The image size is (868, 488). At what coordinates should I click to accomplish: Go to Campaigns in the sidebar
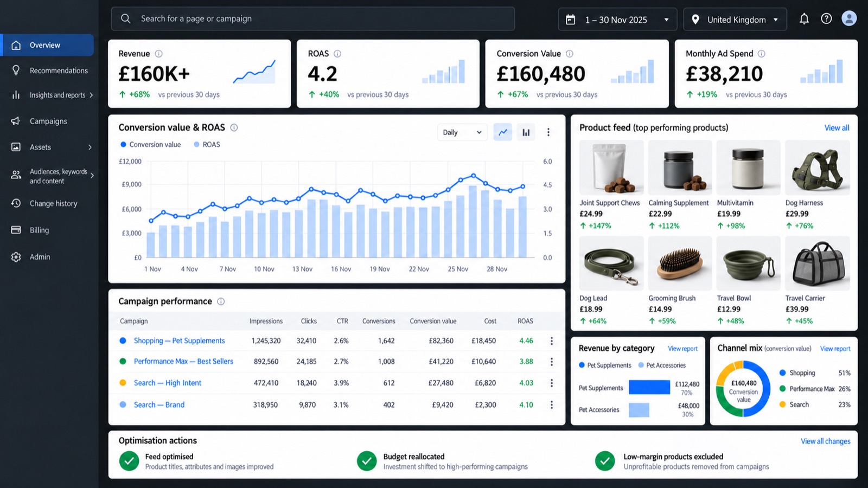click(x=48, y=121)
